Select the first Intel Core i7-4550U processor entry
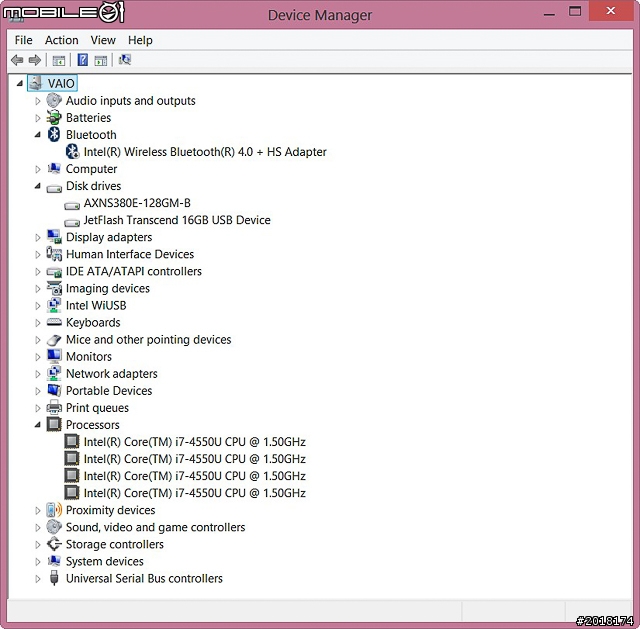 pos(195,442)
